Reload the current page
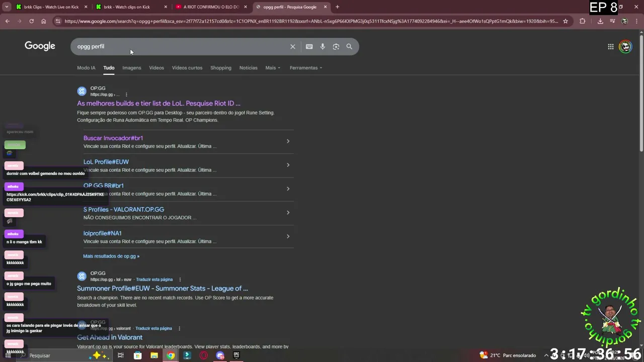The width and height of the screenshot is (644, 362). [x=31, y=21]
